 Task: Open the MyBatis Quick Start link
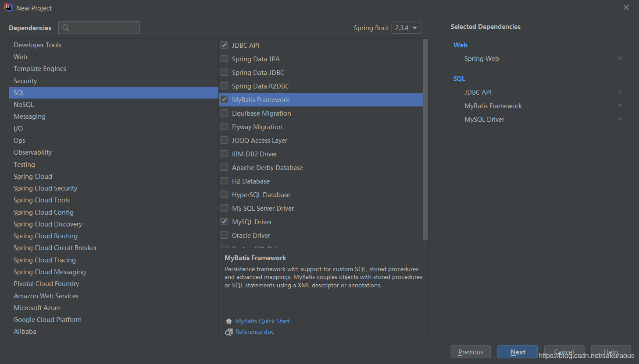coord(262,321)
